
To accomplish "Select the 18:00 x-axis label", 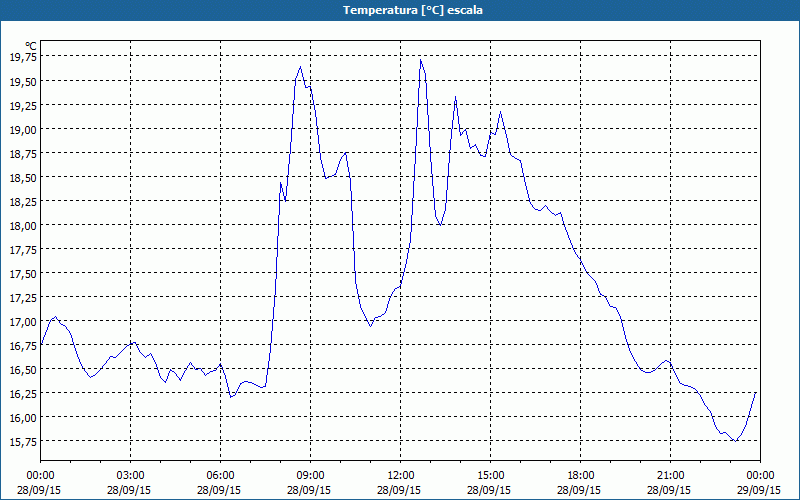I will pyautogui.click(x=581, y=475).
